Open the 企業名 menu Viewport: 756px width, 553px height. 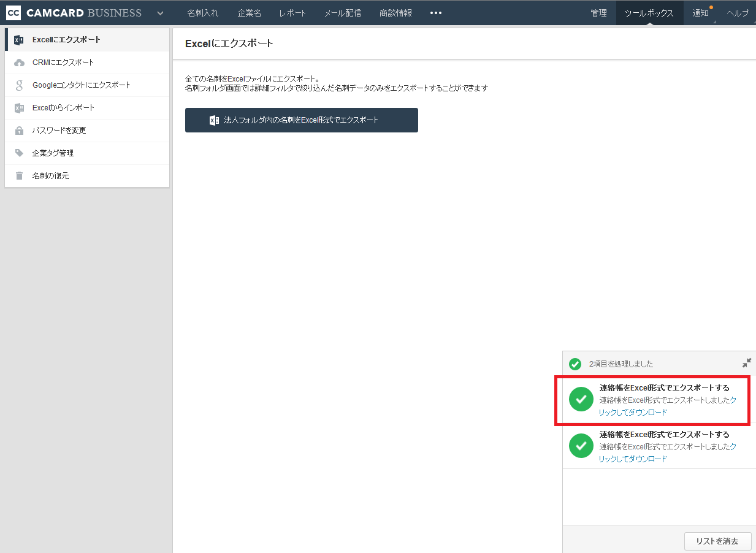249,13
